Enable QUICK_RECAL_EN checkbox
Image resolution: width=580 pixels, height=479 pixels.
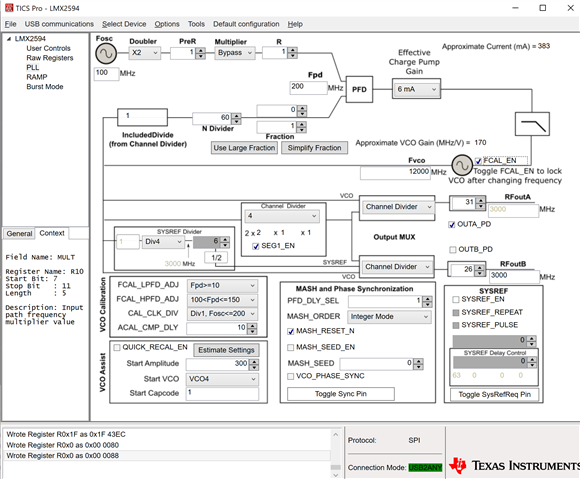click(x=117, y=347)
